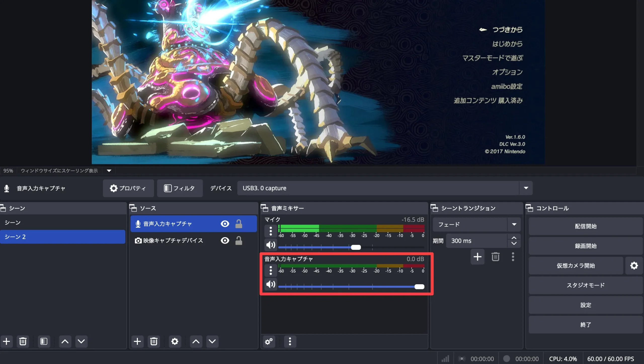Toggle visibility of 映像キャプチャデバイス
The width and height of the screenshot is (644, 364).
tap(225, 240)
